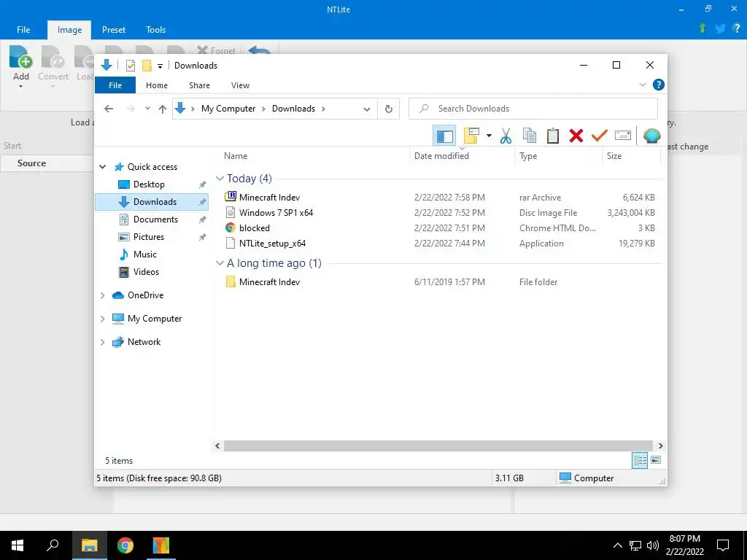Click the Refresh button in address bar
This screenshot has width=747, height=560.
pos(389,109)
